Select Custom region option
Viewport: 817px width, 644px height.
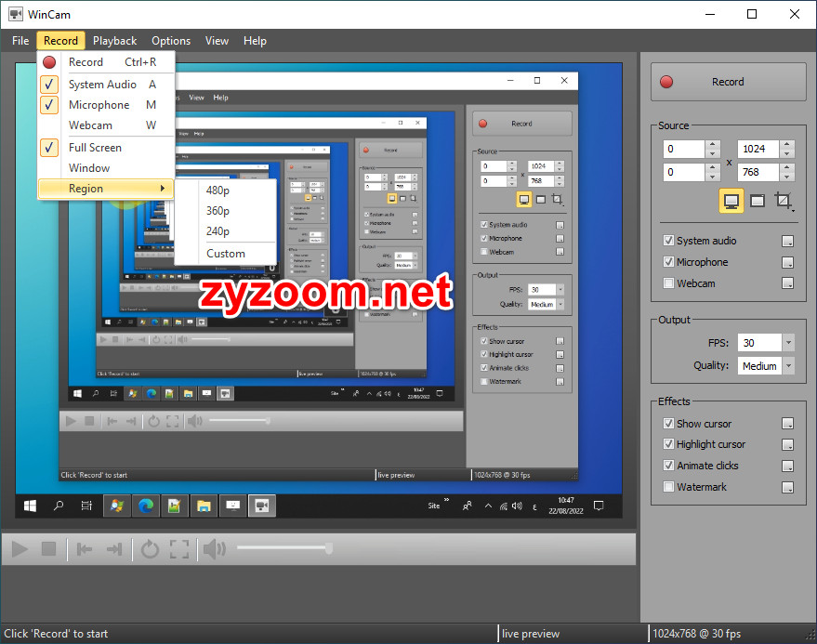pyautogui.click(x=225, y=253)
